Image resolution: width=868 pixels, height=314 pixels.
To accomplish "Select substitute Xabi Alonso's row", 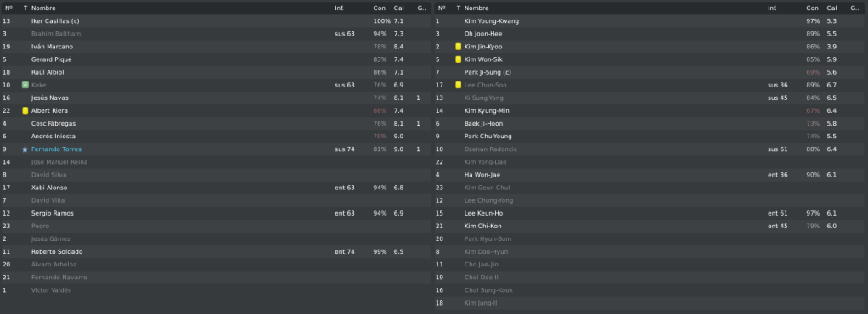I will pos(216,188).
